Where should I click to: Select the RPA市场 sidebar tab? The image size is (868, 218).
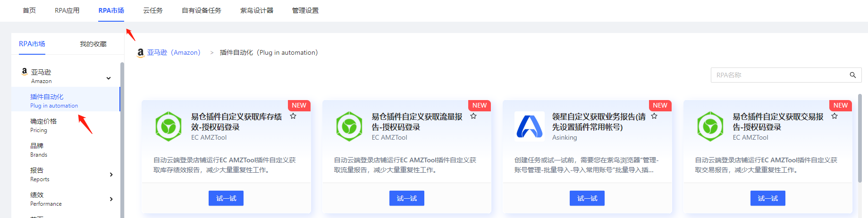coord(32,44)
